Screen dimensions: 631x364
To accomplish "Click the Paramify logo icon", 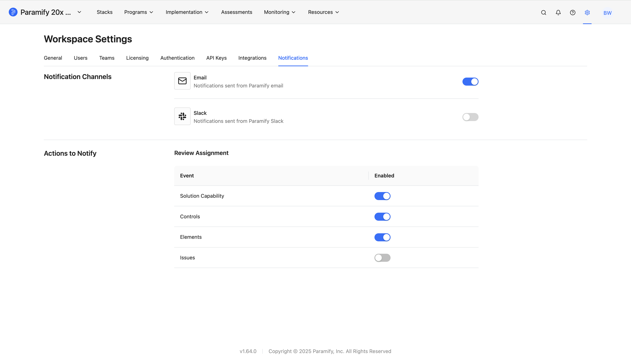I will pos(13,12).
